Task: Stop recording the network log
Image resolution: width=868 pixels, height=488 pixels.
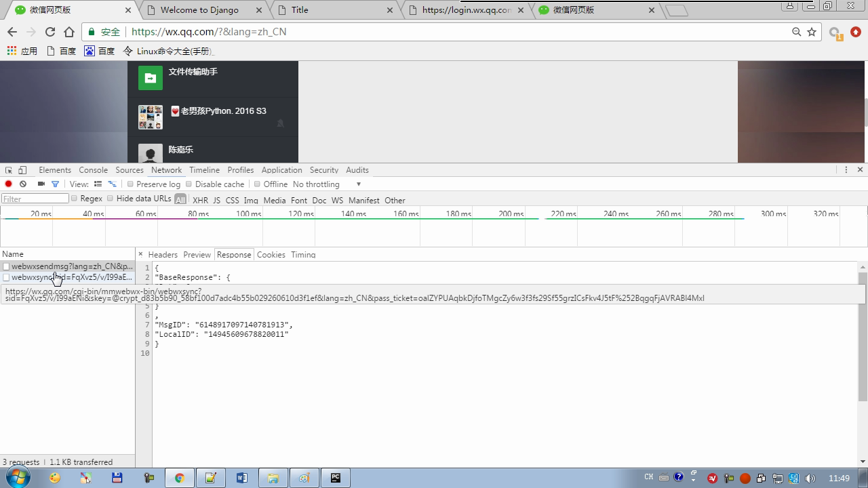Action: tap(9, 184)
